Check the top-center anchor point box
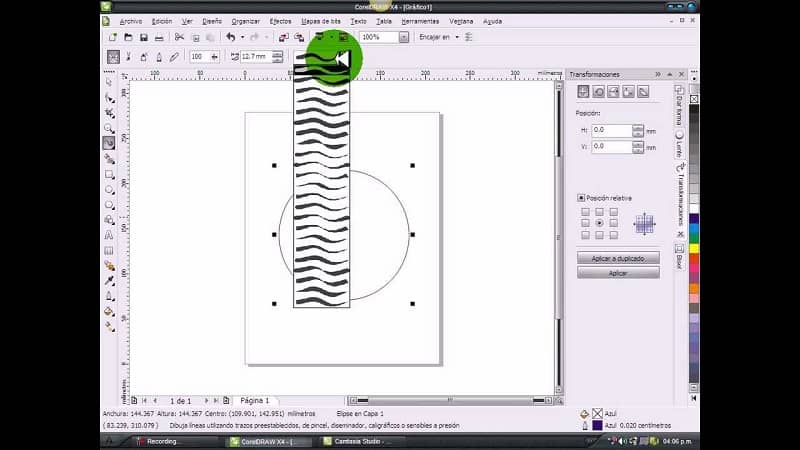The width and height of the screenshot is (800, 450). click(x=599, y=212)
